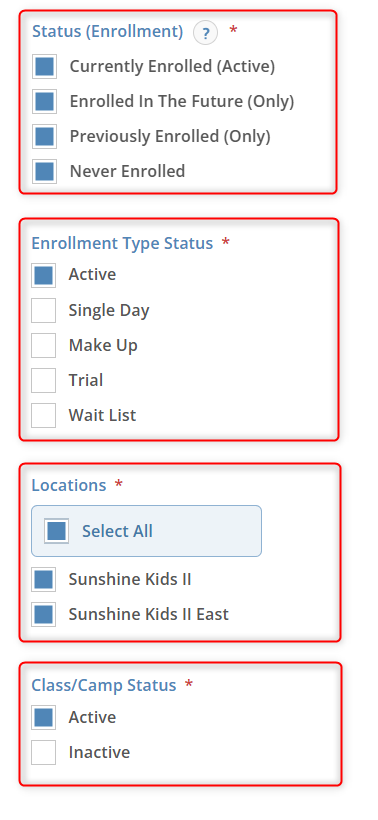Viewport: 378px width, 820px height.
Task: Click the Locations section heading
Action: click(68, 485)
